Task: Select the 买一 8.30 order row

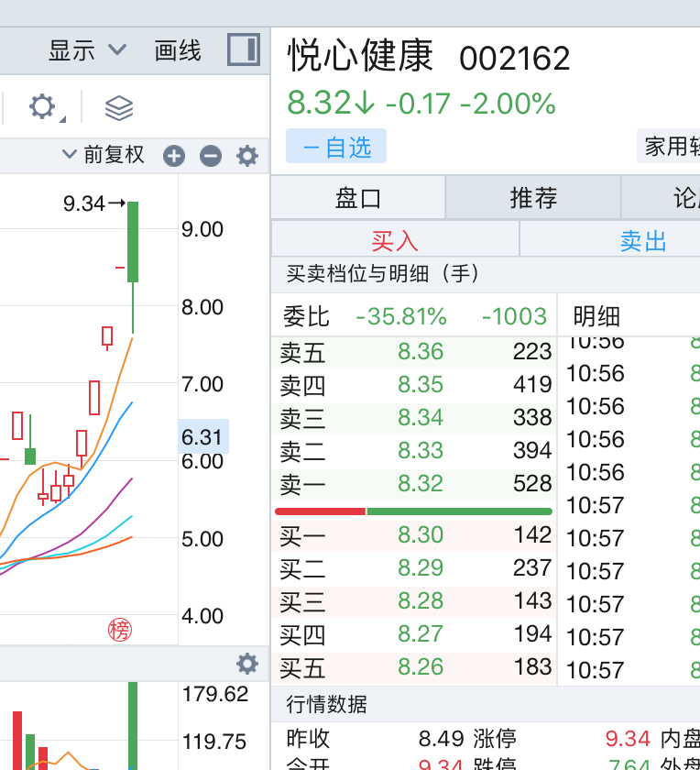Action: point(415,534)
